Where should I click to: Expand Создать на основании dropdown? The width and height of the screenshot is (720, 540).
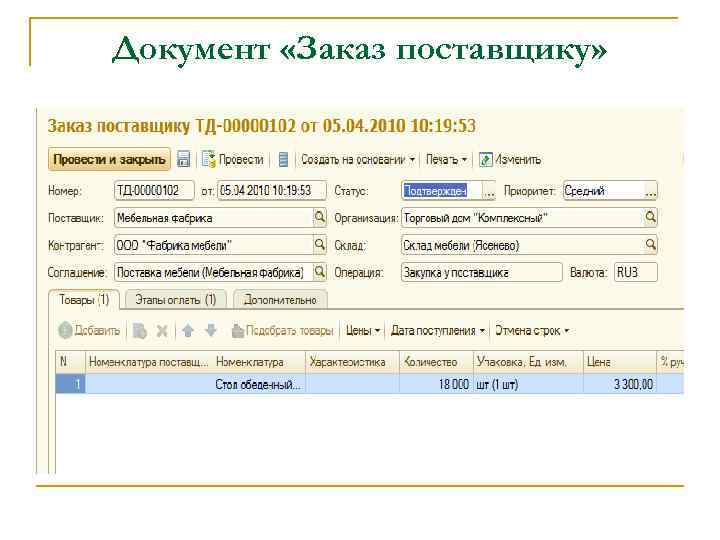tap(358, 159)
